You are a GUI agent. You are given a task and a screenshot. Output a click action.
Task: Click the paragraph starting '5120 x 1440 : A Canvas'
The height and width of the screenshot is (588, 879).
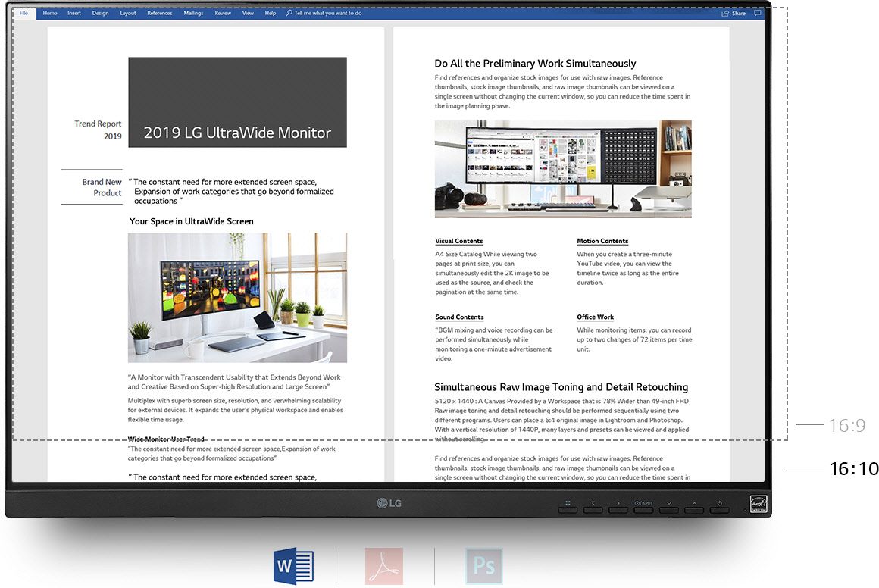pyautogui.click(x=561, y=420)
